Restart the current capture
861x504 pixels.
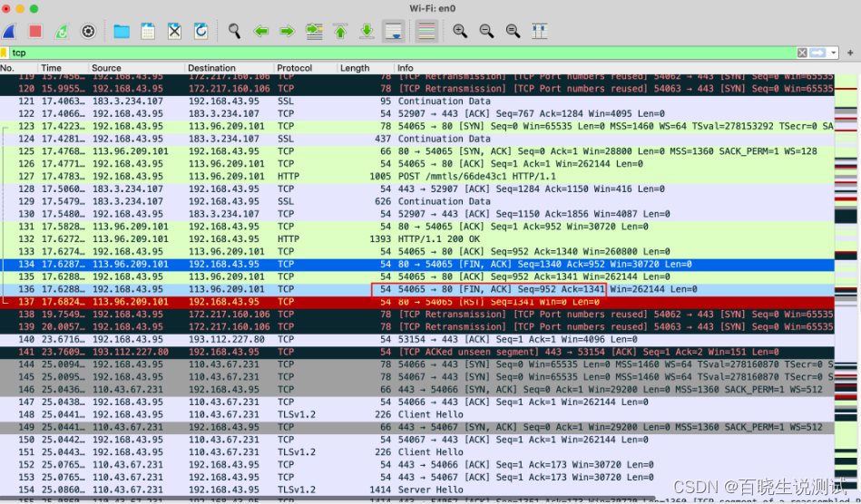pyautogui.click(x=62, y=31)
